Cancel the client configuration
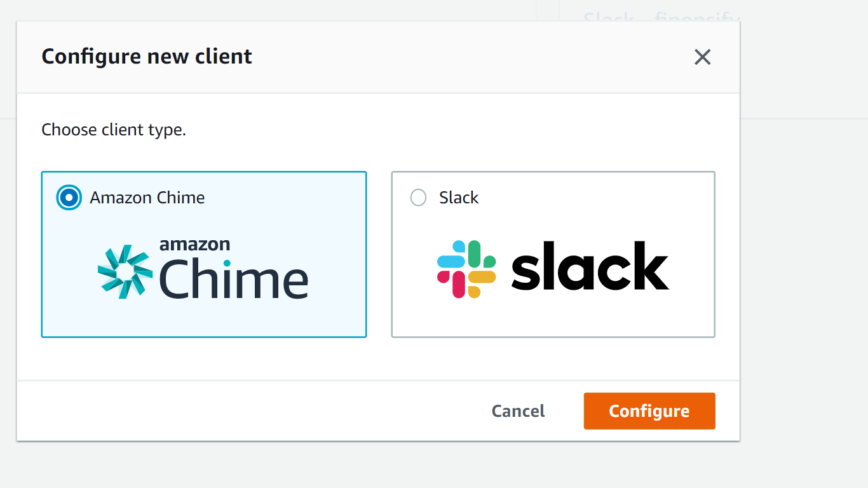Viewport: 868px width, 488px height. [517, 410]
